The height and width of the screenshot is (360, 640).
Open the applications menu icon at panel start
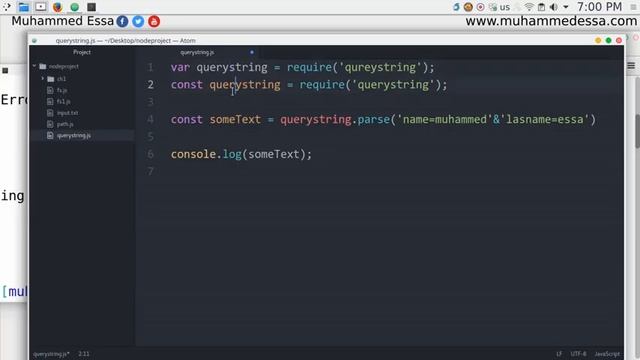click(7, 7)
